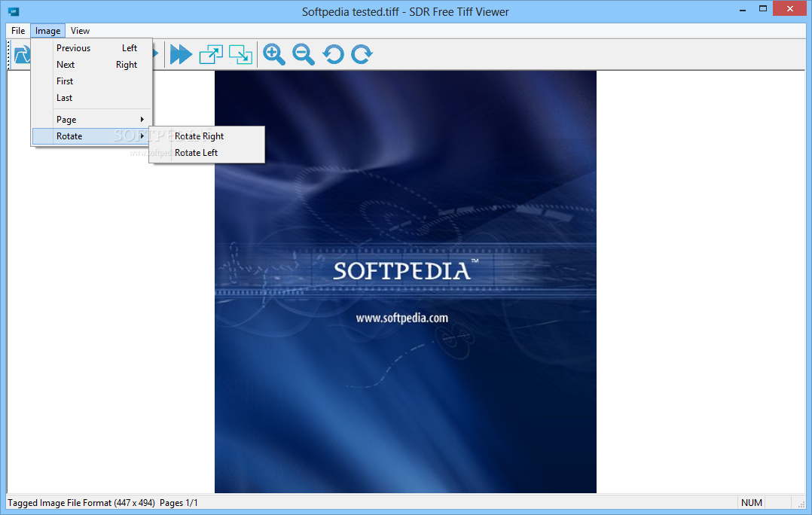This screenshot has height=515, width=812.
Task: Choose Next from the Image menu
Action: click(92, 65)
